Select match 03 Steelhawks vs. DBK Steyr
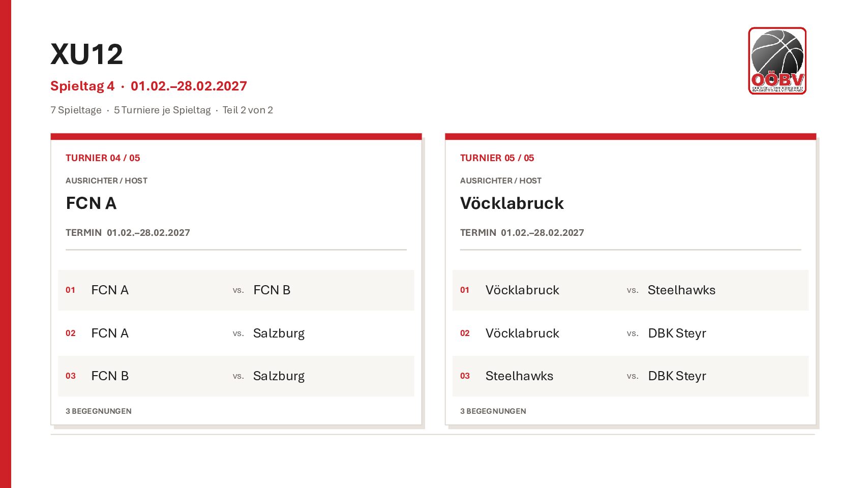Image resolution: width=868 pixels, height=488 pixels. point(631,376)
